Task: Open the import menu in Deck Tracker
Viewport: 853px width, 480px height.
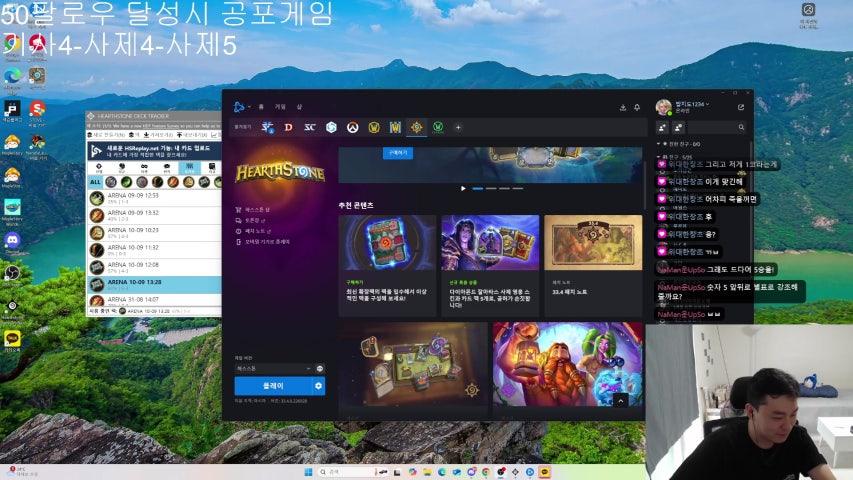Action: point(158,135)
